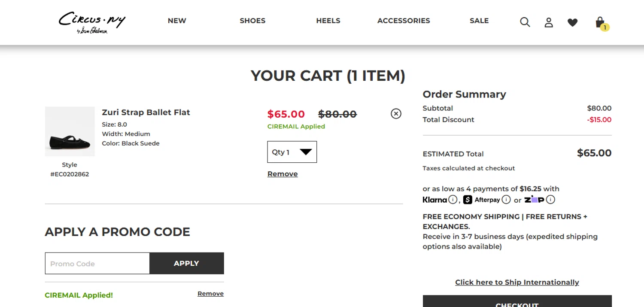The image size is (644, 307).
Task: Show Klarna payment info icon
Action: pyautogui.click(x=453, y=200)
